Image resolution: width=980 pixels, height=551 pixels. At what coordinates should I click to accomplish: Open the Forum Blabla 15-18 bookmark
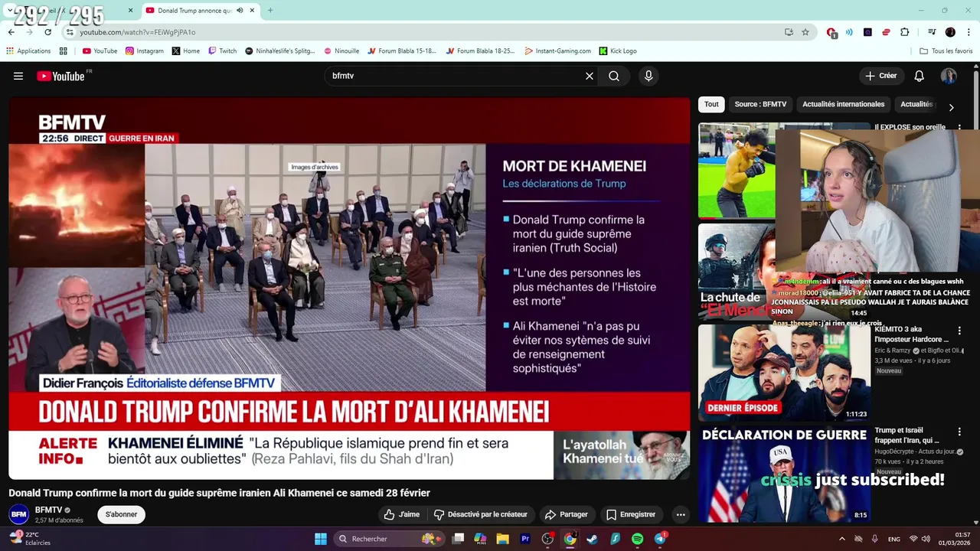click(x=402, y=51)
